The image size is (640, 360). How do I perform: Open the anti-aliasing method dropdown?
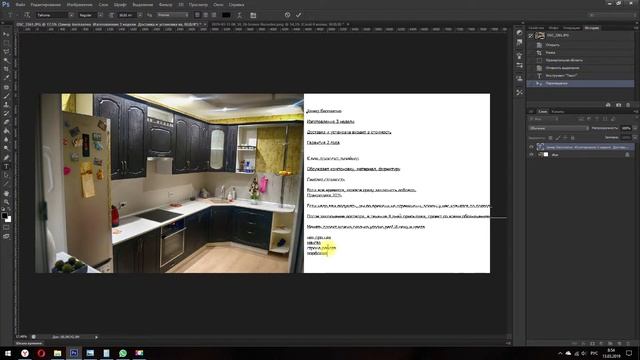point(172,15)
